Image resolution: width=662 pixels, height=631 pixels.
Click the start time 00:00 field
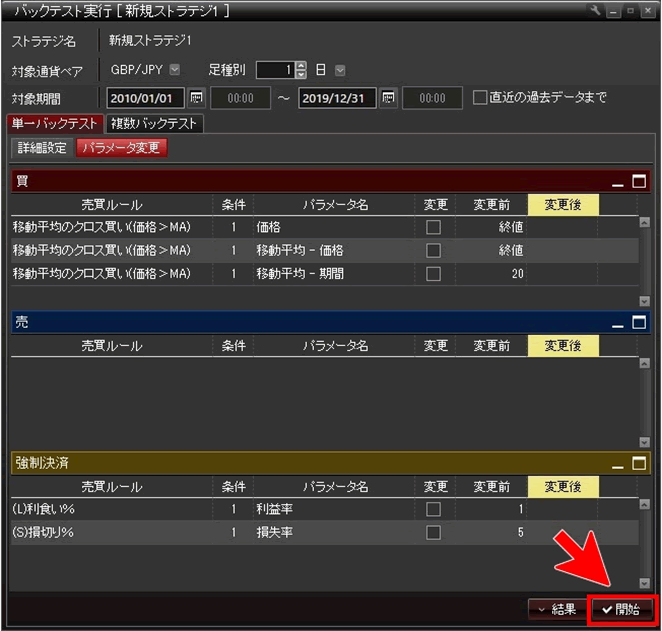pos(240,98)
